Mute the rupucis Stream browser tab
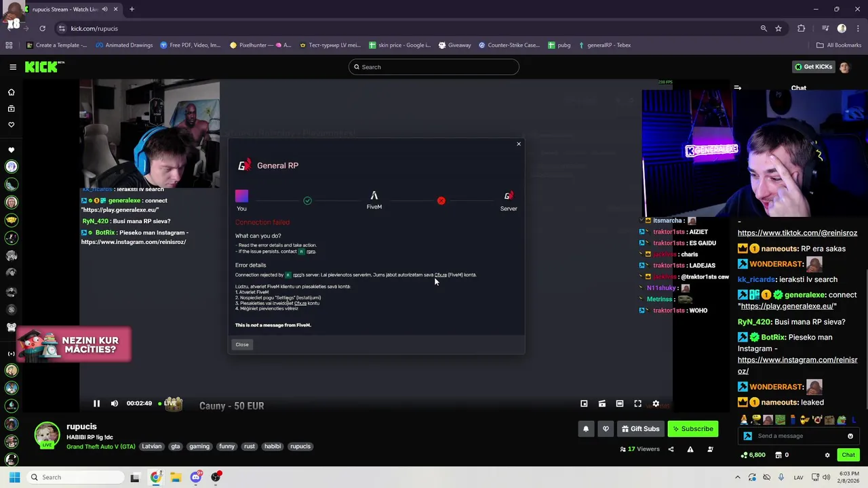Viewport: 868px width, 488px height. point(104,9)
